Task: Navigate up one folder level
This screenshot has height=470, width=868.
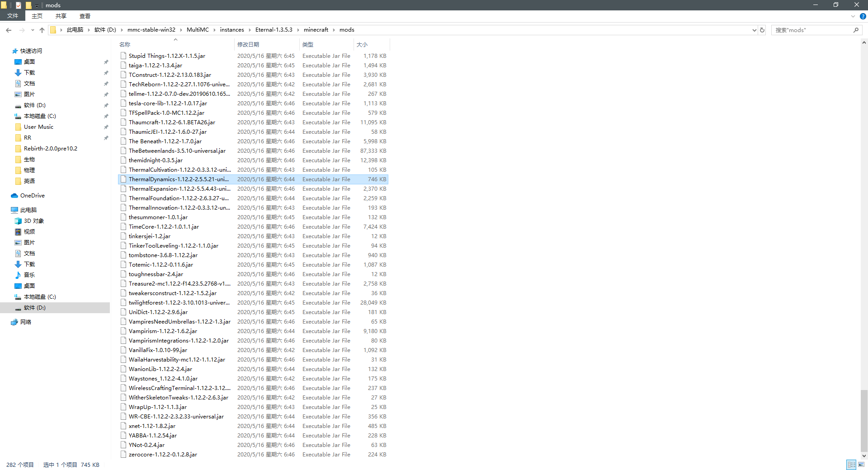Action: pos(42,30)
